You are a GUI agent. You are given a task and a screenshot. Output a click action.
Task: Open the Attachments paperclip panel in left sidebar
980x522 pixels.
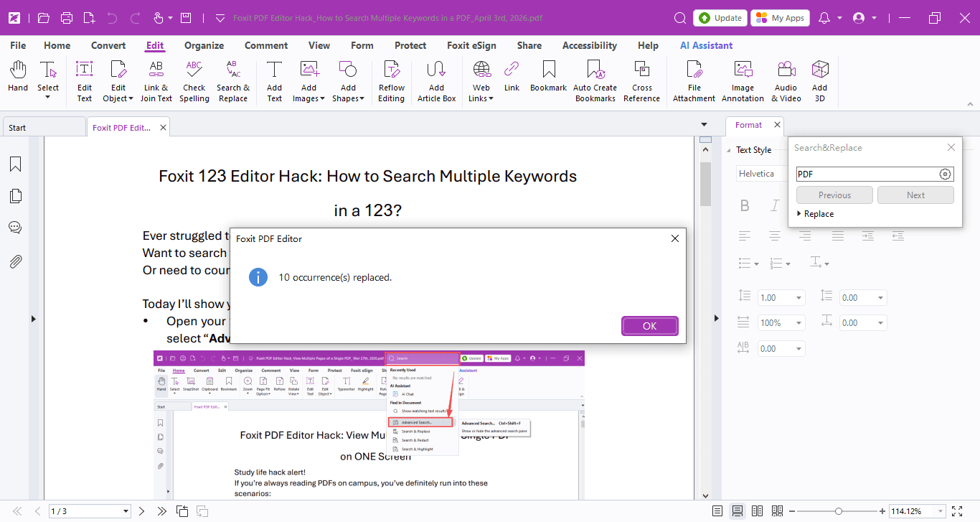pyautogui.click(x=15, y=261)
